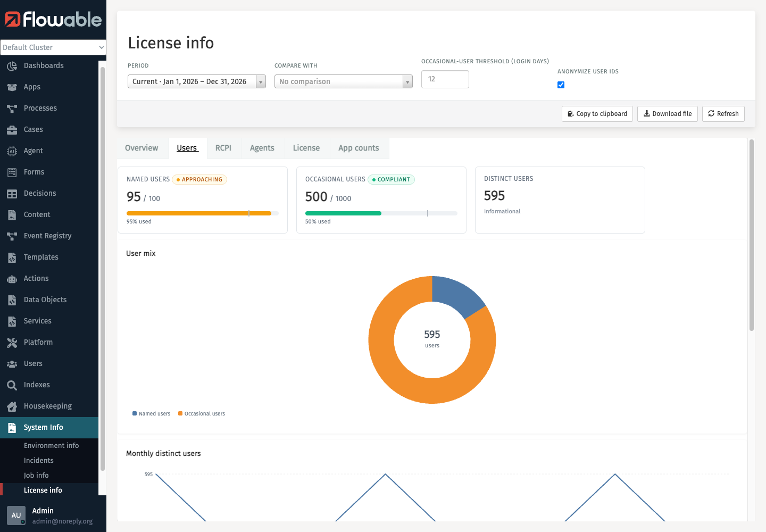Screen dimensions: 766x532
Task: Click the Flowable logo
Action: [53, 20]
